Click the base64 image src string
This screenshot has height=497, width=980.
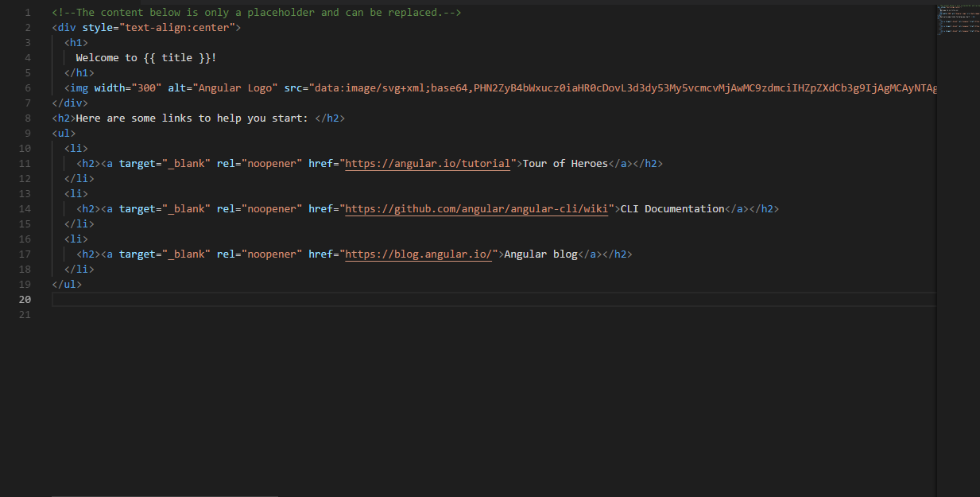click(620, 88)
